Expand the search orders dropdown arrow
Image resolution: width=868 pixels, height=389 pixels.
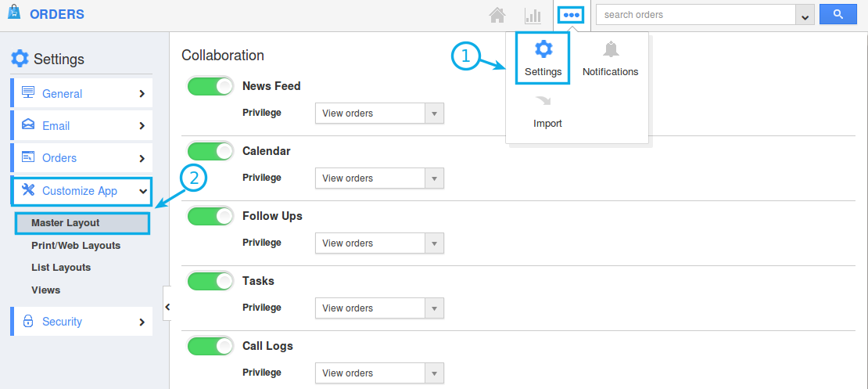[x=805, y=16]
